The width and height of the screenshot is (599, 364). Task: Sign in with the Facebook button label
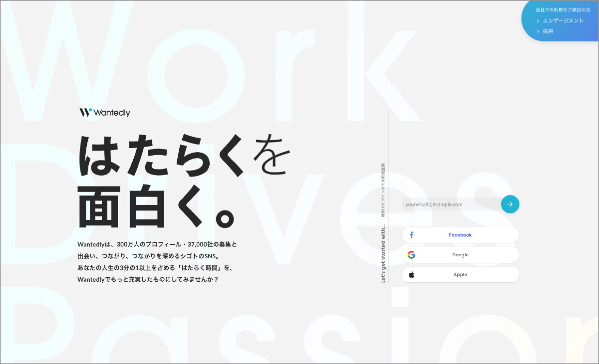(x=460, y=235)
